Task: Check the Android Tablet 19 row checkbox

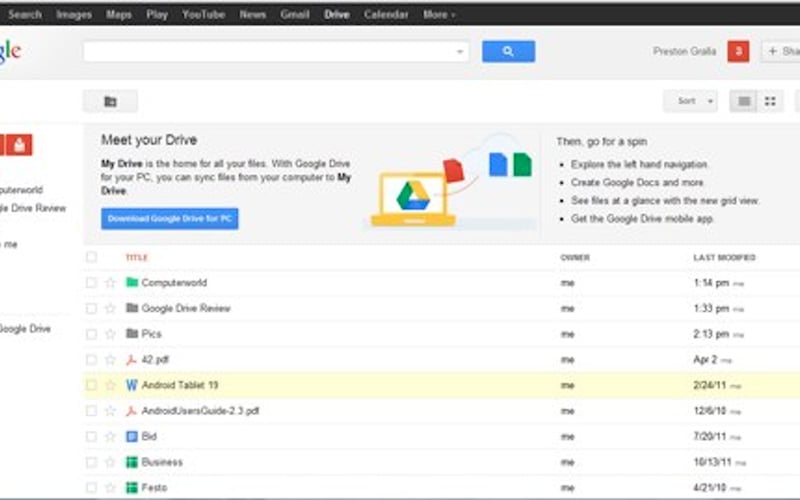Action: click(91, 385)
